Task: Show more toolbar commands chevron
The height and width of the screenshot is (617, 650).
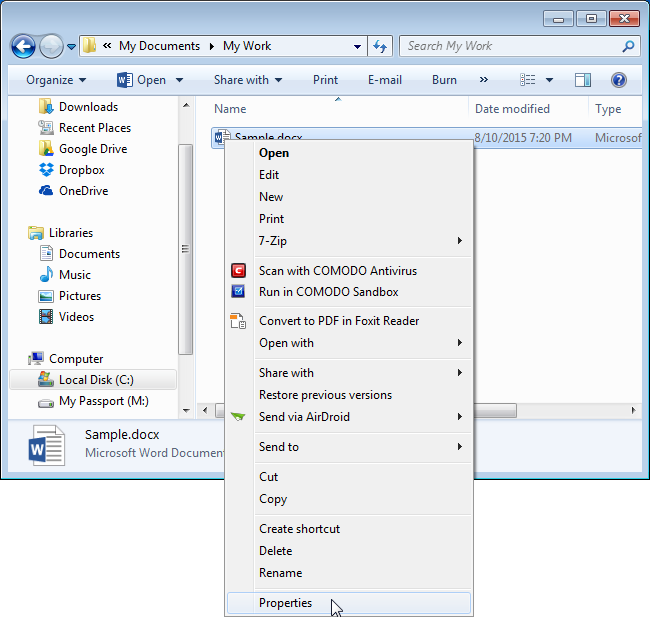Action: coord(484,80)
